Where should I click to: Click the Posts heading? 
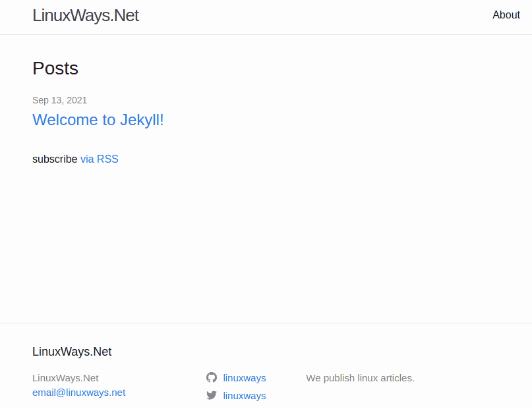coord(55,68)
